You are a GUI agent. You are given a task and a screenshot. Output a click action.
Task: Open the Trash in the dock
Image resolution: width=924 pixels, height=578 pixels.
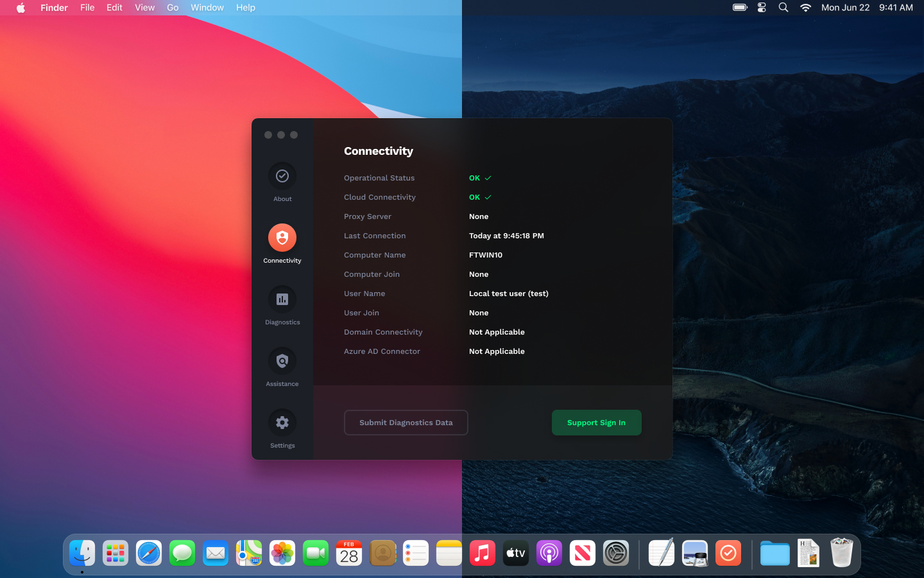(x=841, y=553)
